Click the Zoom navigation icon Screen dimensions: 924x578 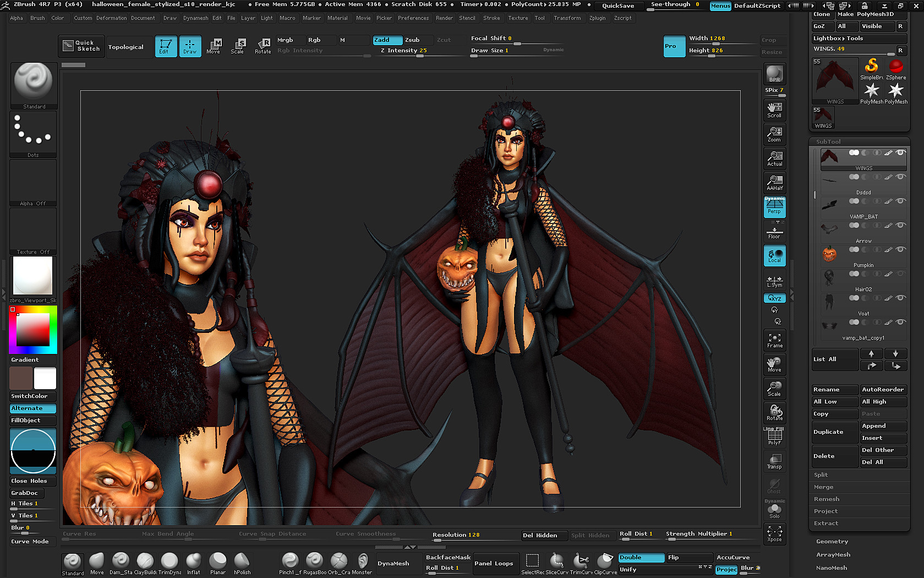click(774, 134)
